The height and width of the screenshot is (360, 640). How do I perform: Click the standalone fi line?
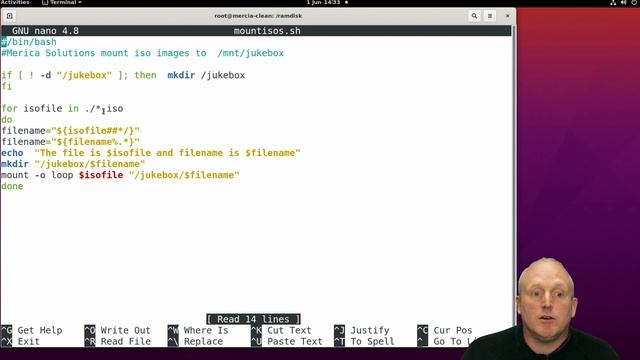pyautogui.click(x=7, y=87)
